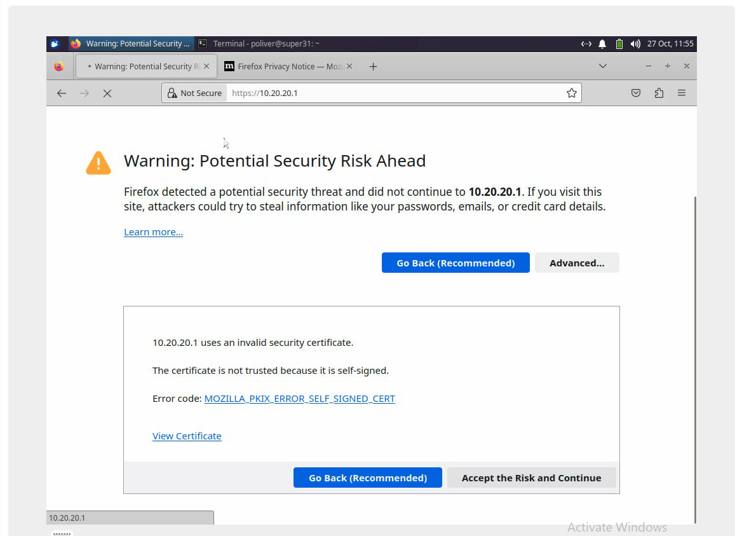Open the View Certificate link

click(187, 436)
